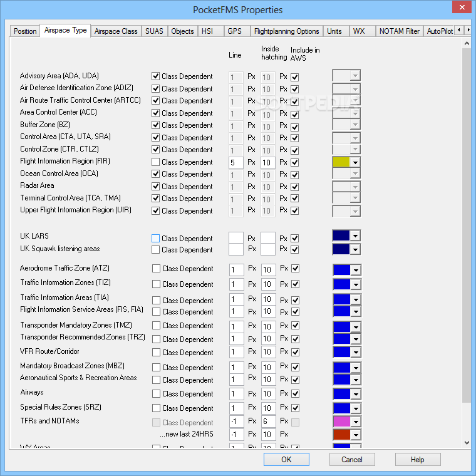Screen dimensions: 476x476
Task: Open the Help button
Action: 417,459
